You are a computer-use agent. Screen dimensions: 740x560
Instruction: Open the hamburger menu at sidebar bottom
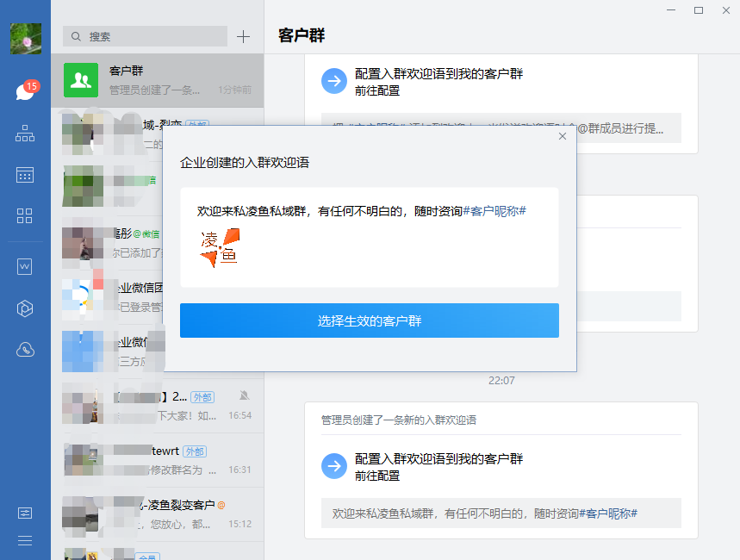25,540
